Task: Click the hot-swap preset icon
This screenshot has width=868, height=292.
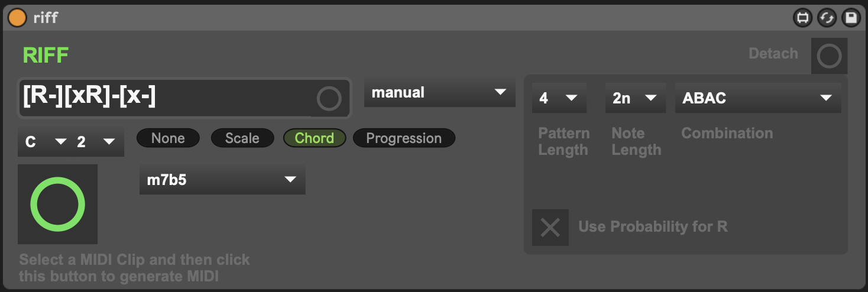Action: click(827, 18)
